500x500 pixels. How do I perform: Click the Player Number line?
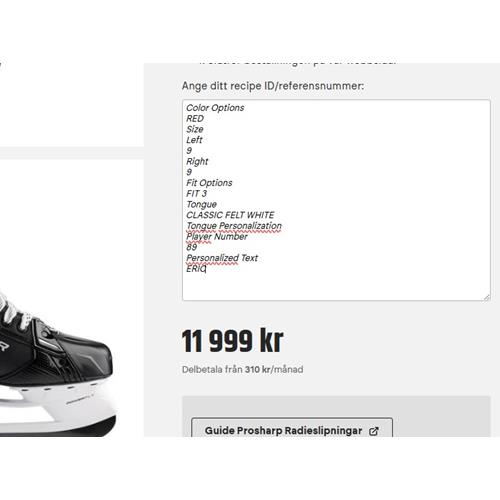(x=217, y=236)
